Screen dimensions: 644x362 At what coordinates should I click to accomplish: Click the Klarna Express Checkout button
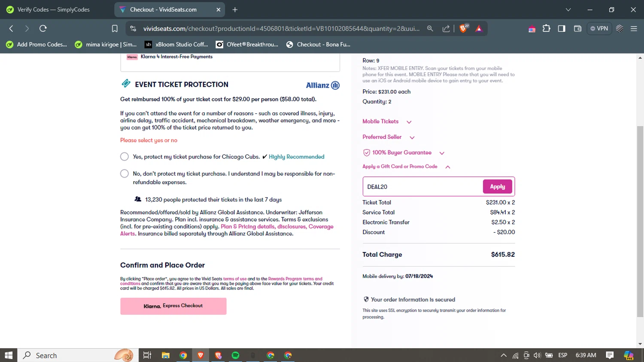click(173, 306)
